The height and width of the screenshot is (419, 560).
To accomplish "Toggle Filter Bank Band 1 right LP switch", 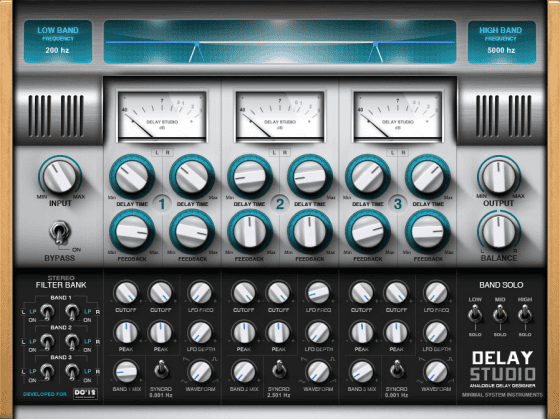I will (72, 312).
